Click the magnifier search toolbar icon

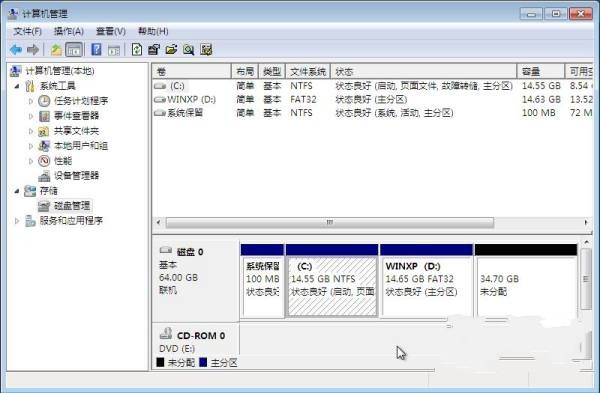[189, 49]
